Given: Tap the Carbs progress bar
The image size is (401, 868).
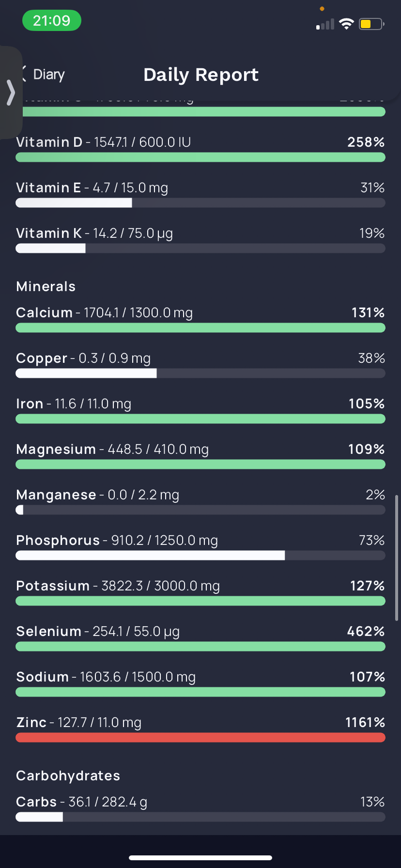Looking at the screenshot, I should click(200, 817).
